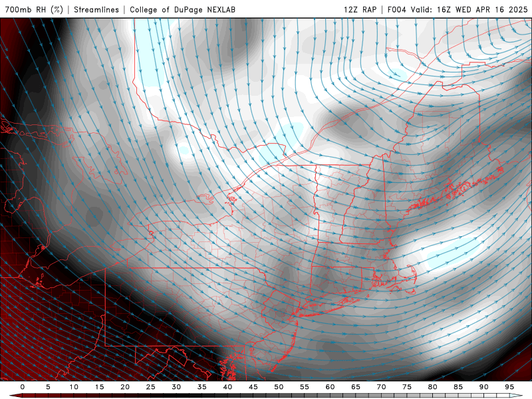532x399 pixels.
Task: Click the colorbar value label 65
Action: click(x=356, y=387)
